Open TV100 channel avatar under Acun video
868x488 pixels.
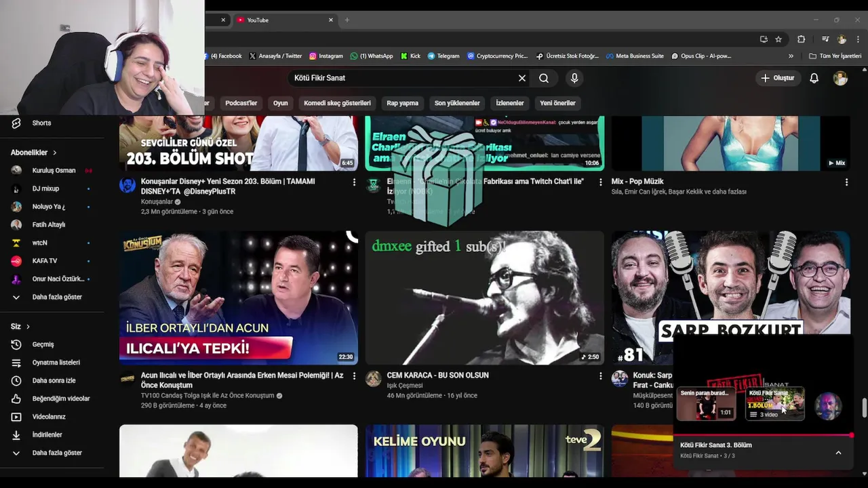pos(127,379)
